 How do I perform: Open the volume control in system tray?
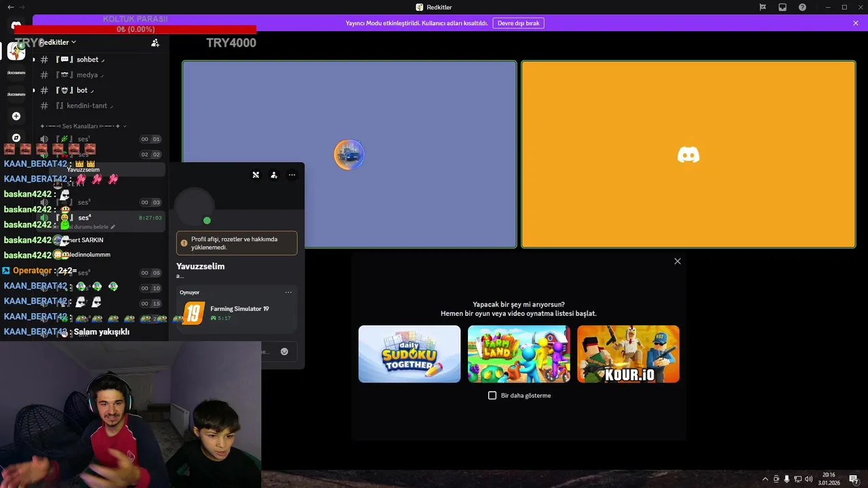tap(808, 479)
